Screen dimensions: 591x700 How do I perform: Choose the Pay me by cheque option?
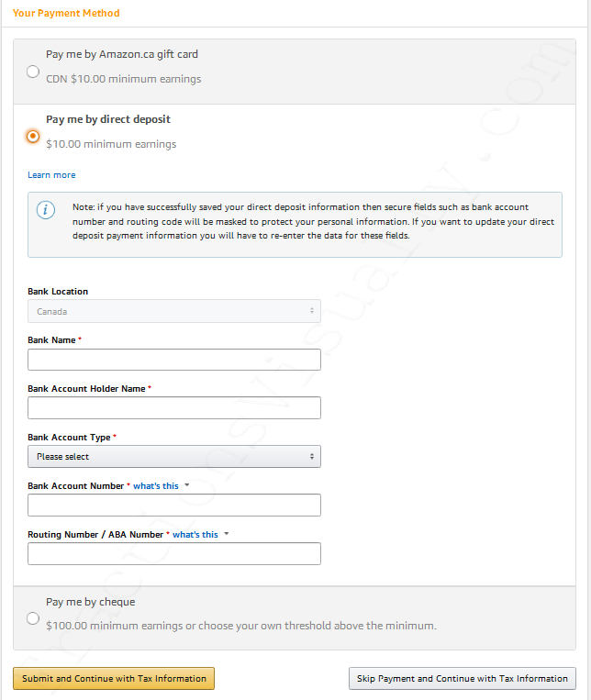[33, 618]
